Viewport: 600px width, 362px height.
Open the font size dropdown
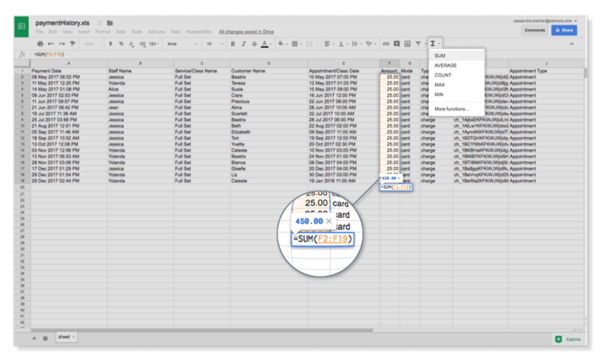click(215, 44)
